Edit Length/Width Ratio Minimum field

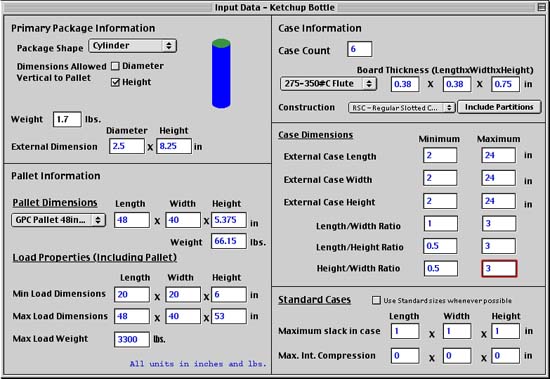pos(441,224)
